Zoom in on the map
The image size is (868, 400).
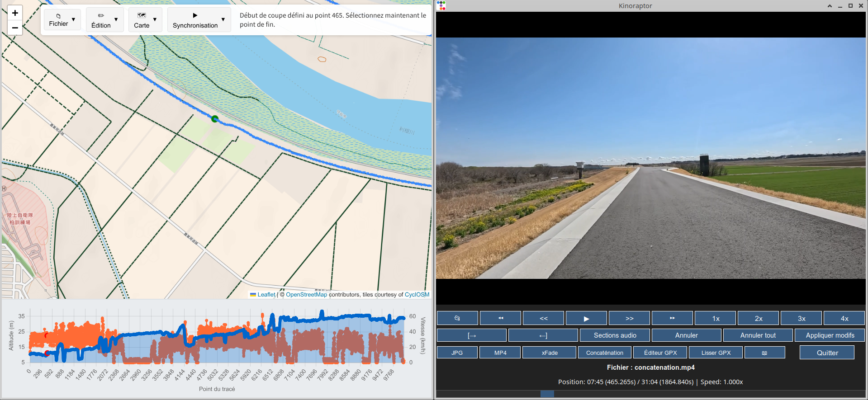(15, 13)
